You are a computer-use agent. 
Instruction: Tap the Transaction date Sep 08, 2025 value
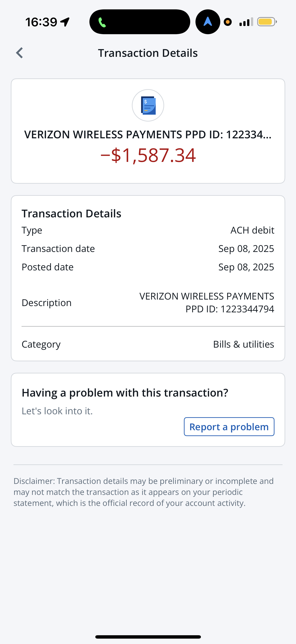(x=246, y=249)
